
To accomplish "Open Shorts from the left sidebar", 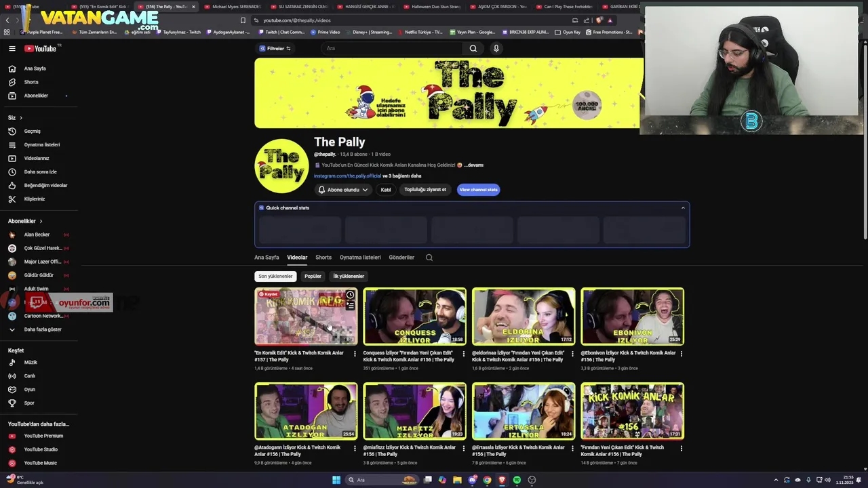I will (31, 82).
